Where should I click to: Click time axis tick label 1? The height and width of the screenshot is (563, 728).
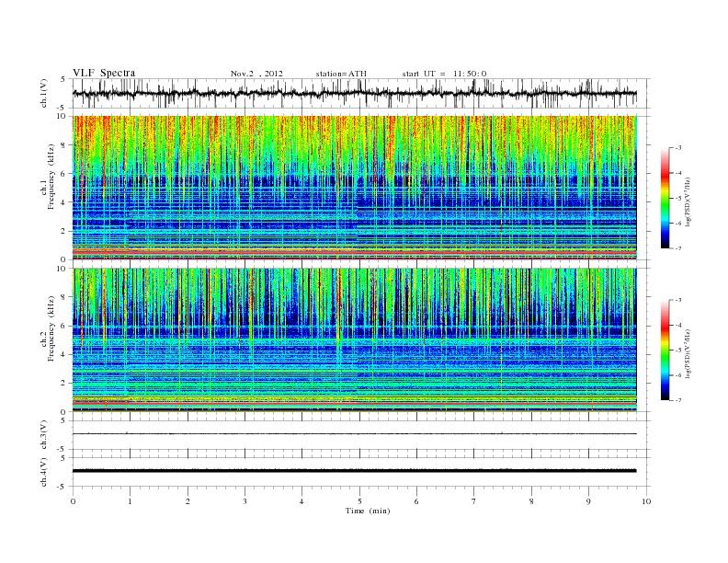[130, 501]
